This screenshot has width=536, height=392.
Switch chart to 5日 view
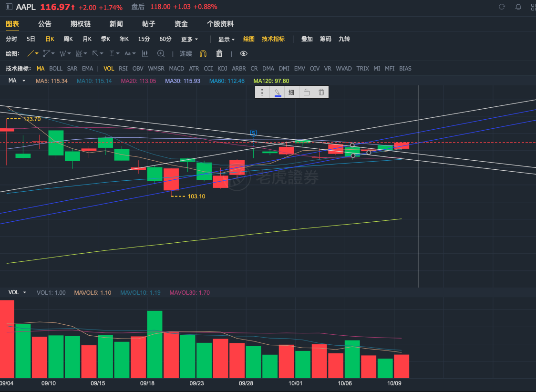tap(31, 39)
